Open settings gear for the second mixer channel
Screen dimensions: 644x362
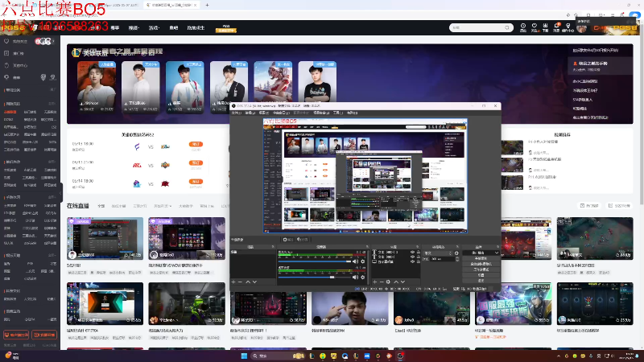(363, 277)
